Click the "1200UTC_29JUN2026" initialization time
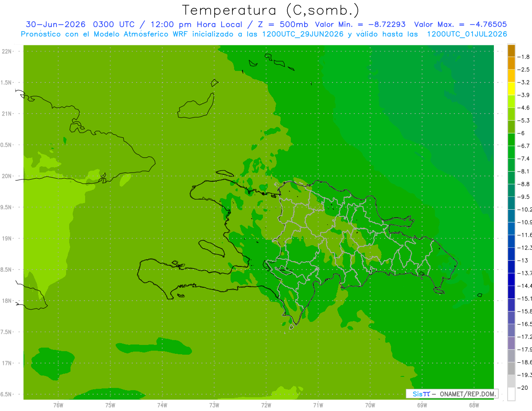 click(x=303, y=34)
